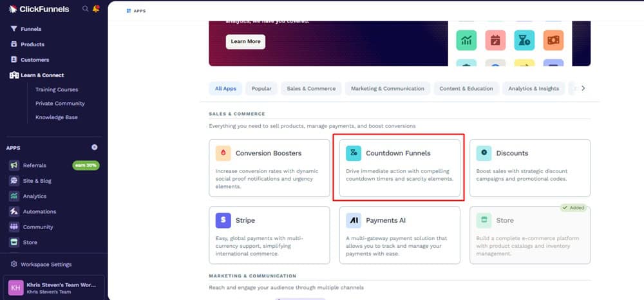Open the Funnels menu item

point(31,29)
